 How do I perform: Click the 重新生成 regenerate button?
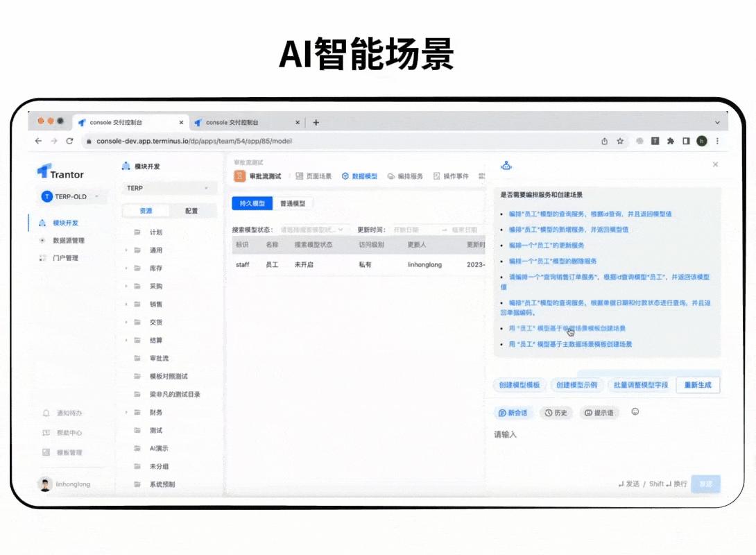pos(698,385)
